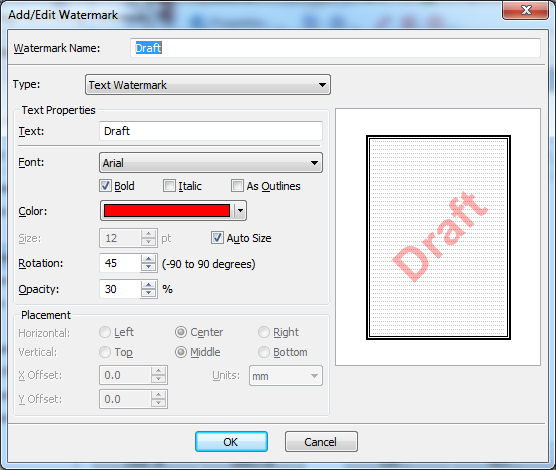Image resolution: width=556 pixels, height=470 pixels.
Task: Increase the Opacity percentage with up arrow
Action: [149, 285]
